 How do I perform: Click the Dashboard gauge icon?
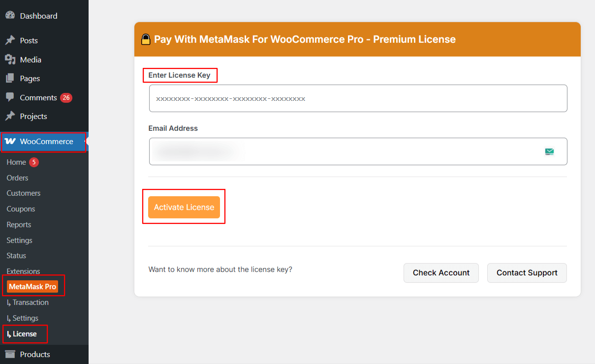click(10, 16)
